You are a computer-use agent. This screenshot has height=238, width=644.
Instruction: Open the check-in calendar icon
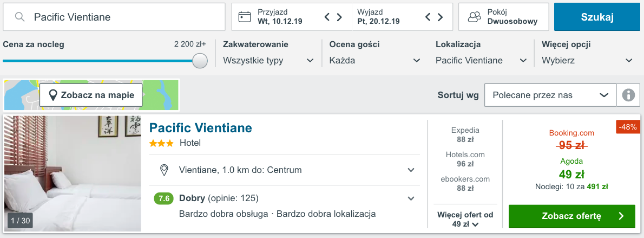(x=245, y=17)
